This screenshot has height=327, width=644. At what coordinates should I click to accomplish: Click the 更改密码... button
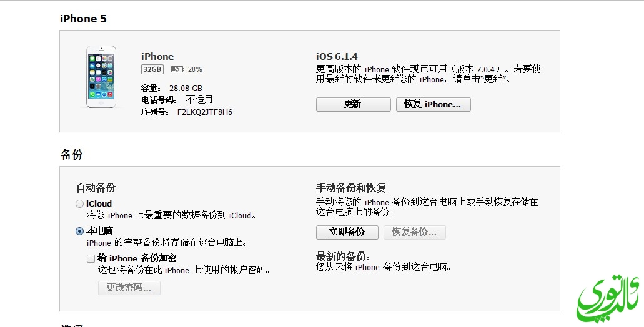click(x=129, y=288)
